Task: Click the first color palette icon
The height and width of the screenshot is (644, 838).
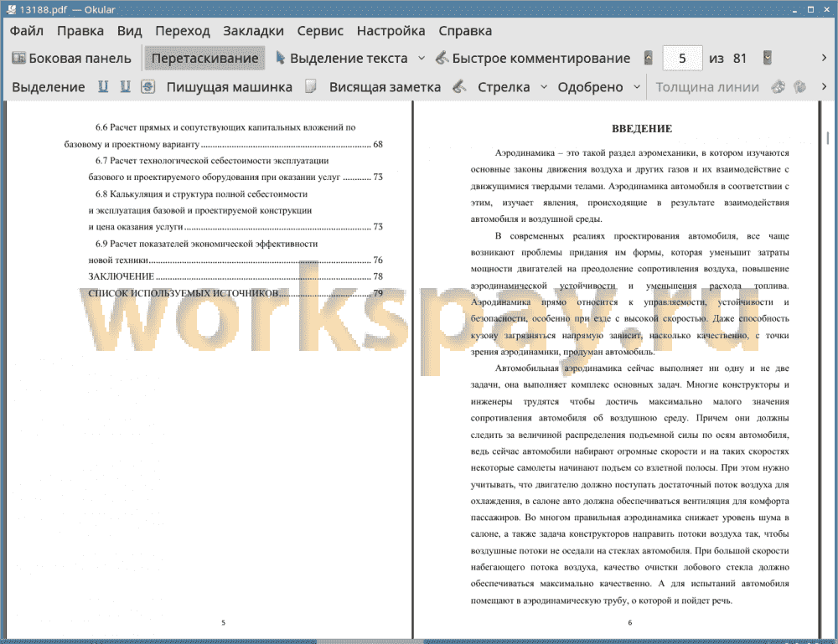Action: click(x=779, y=86)
